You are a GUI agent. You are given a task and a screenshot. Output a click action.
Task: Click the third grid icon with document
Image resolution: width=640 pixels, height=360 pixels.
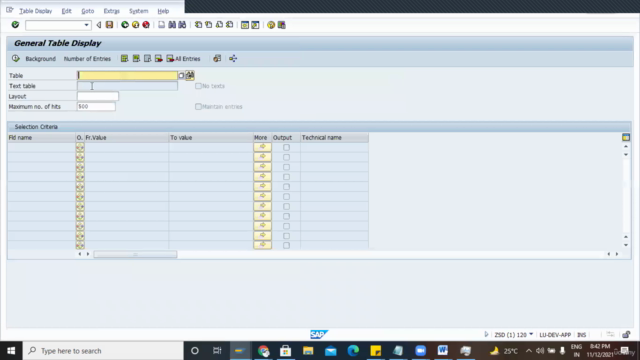click(x=147, y=59)
